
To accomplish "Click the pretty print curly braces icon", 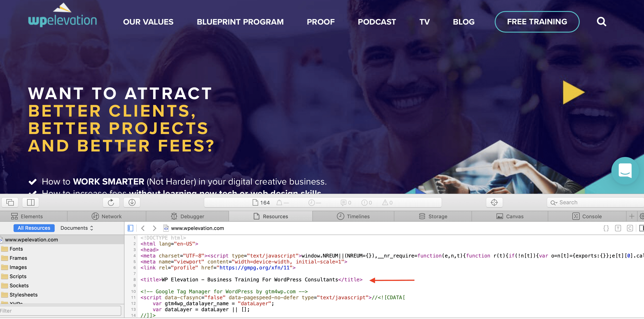I will 606,228.
